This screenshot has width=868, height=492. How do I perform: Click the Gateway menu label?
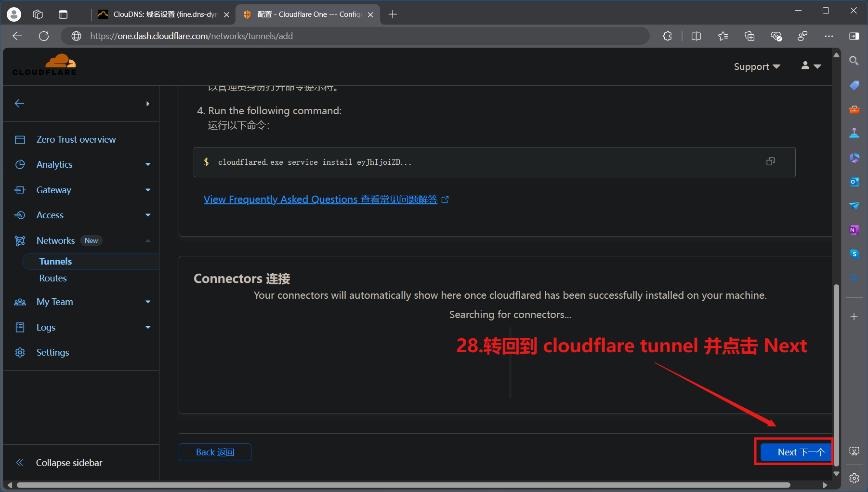coord(54,190)
